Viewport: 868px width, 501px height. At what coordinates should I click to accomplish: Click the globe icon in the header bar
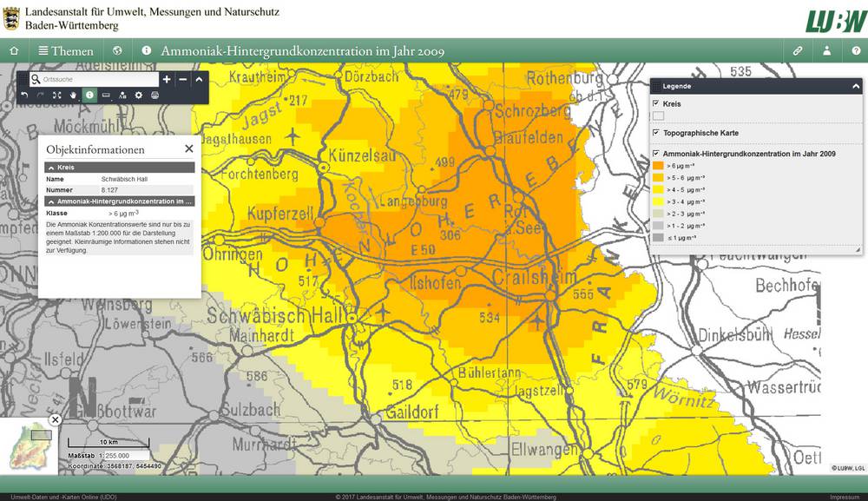tap(117, 50)
